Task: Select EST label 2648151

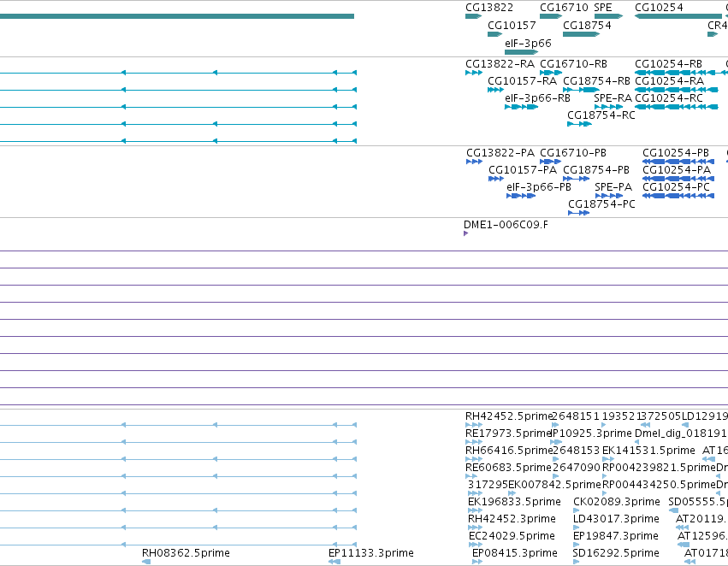Action: 577,416
